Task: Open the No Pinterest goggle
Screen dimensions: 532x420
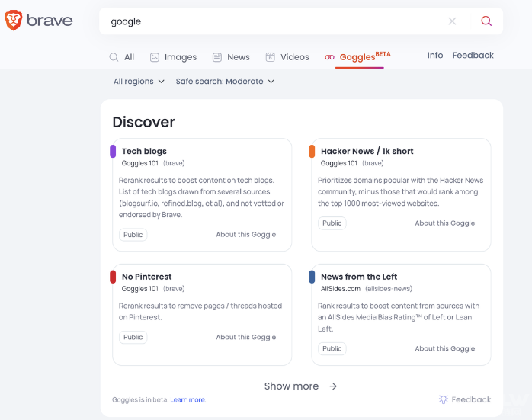Action: [146, 277]
